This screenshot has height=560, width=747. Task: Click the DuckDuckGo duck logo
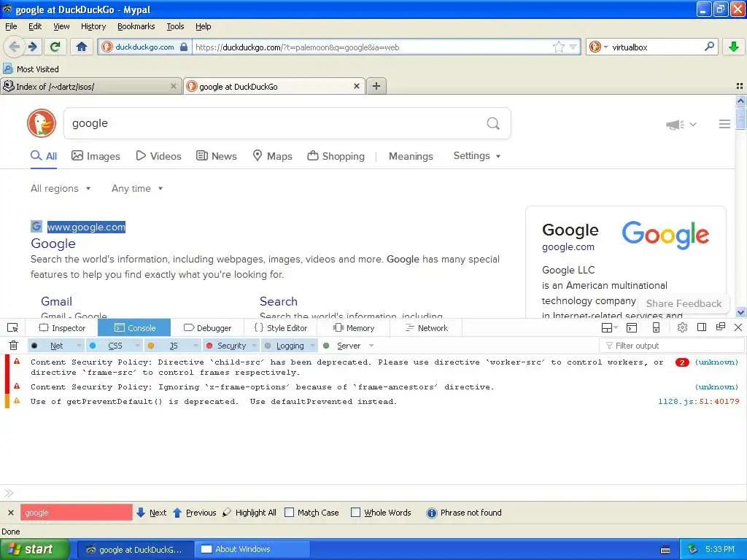42,123
